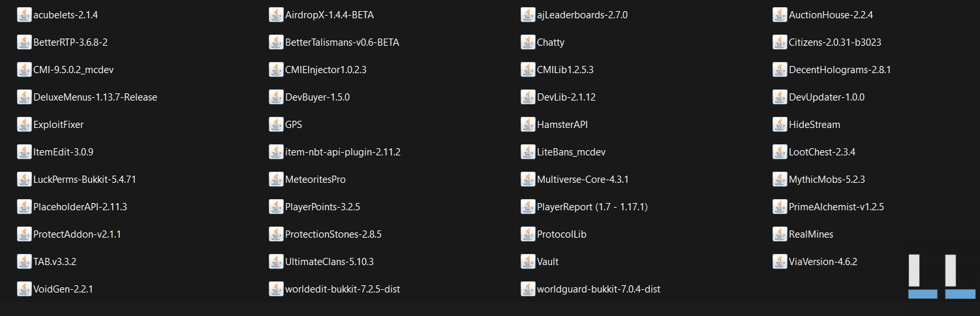
Task: Select the LuckPerms-Bukkit-5.4.71 jar icon
Action: pyautogui.click(x=24, y=180)
